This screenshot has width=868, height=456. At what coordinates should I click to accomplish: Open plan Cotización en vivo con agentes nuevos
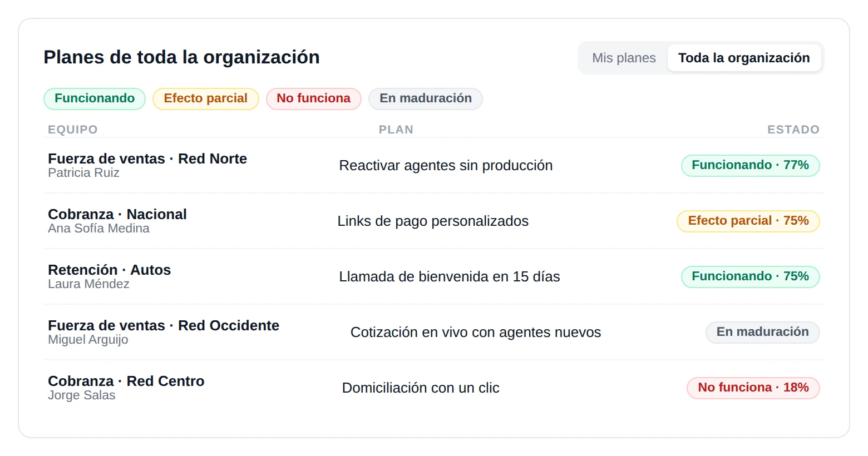[x=476, y=332]
